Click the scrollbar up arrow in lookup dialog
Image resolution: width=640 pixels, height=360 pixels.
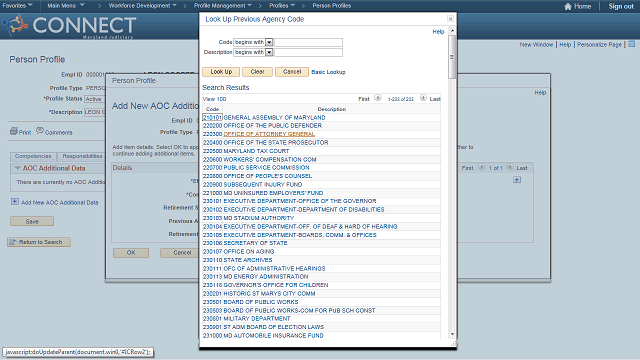(x=452, y=31)
